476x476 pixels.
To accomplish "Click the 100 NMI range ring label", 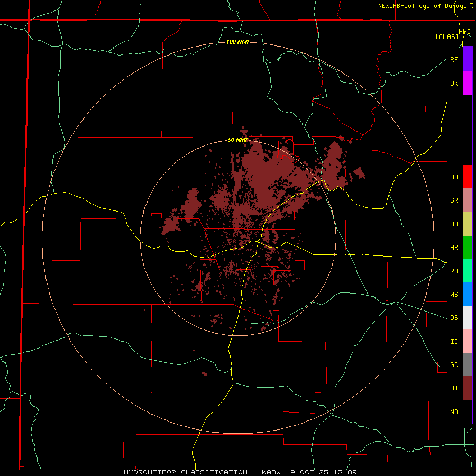I will pos(237,42).
